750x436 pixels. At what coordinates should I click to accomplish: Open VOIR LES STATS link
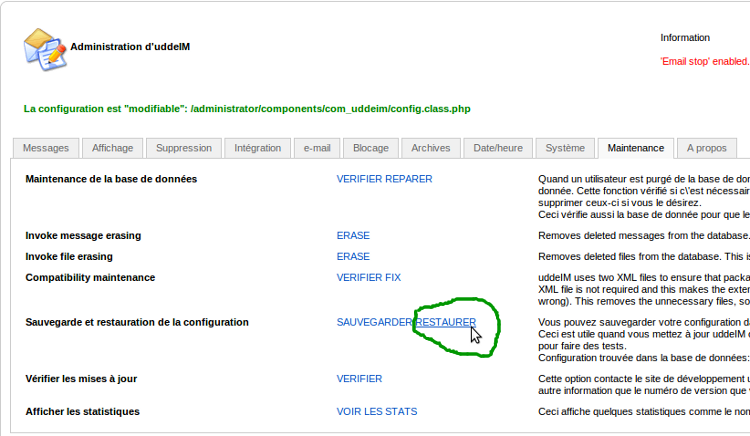click(377, 412)
